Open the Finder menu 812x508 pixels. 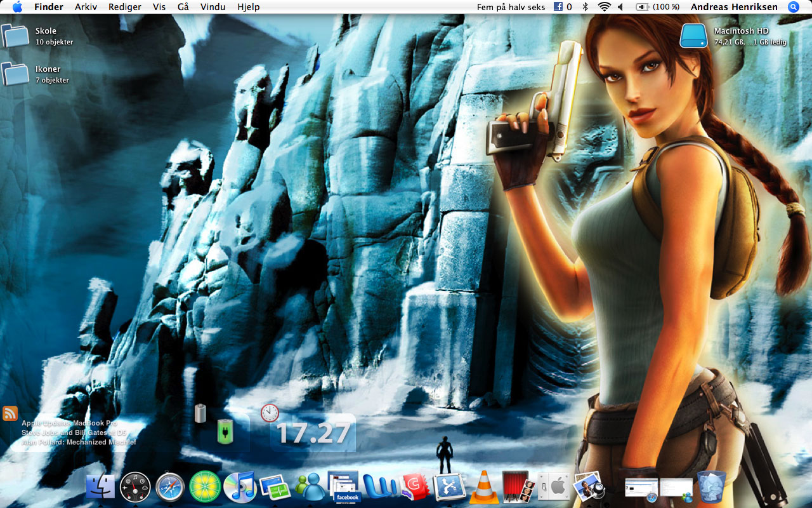49,7
